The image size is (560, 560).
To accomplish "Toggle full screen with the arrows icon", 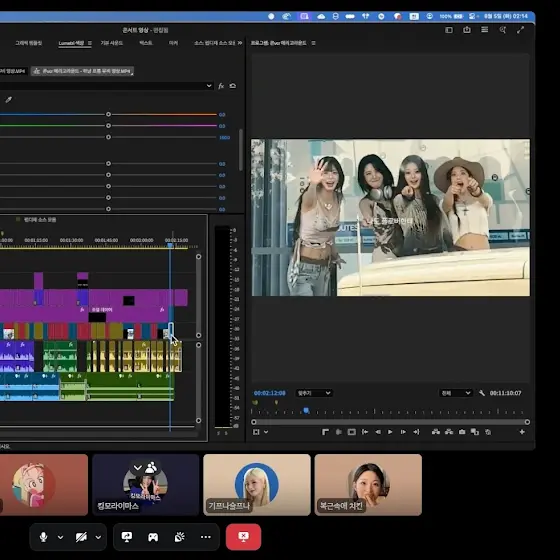I will pos(520,30).
